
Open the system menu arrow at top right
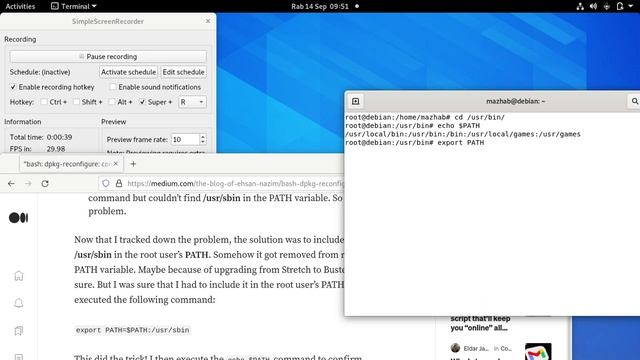[x=631, y=6]
